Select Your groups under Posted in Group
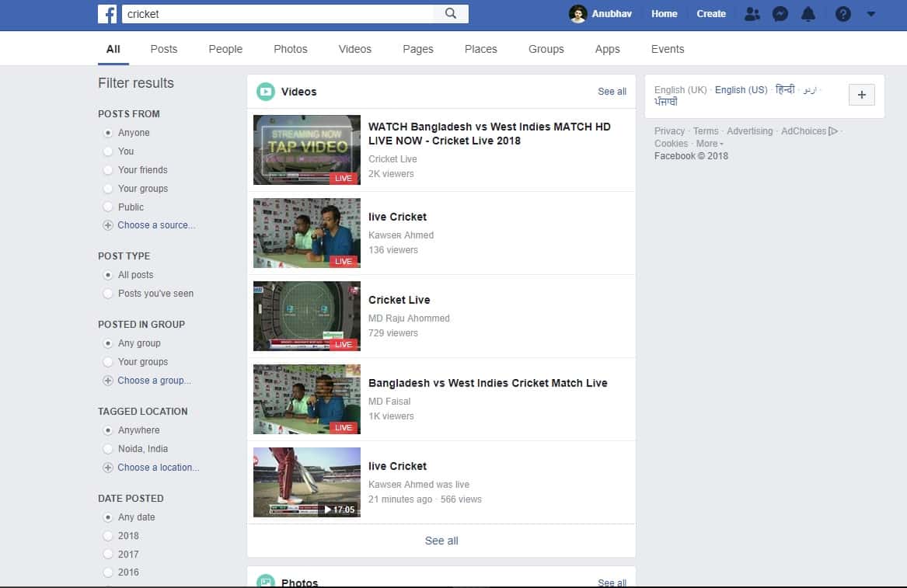907x588 pixels. (107, 362)
